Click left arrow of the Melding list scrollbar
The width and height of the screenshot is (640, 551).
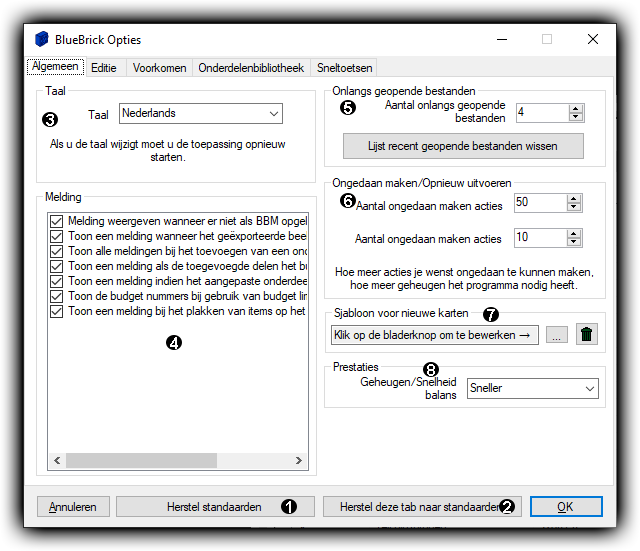pyautogui.click(x=57, y=460)
